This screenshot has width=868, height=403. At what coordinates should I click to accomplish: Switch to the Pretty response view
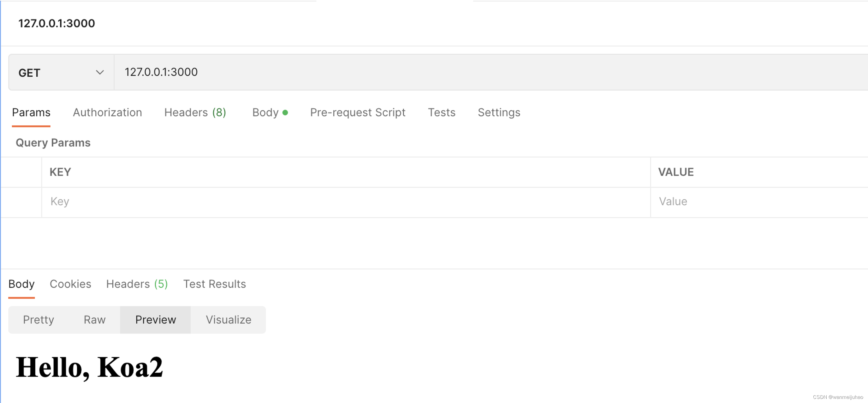pyautogui.click(x=38, y=320)
